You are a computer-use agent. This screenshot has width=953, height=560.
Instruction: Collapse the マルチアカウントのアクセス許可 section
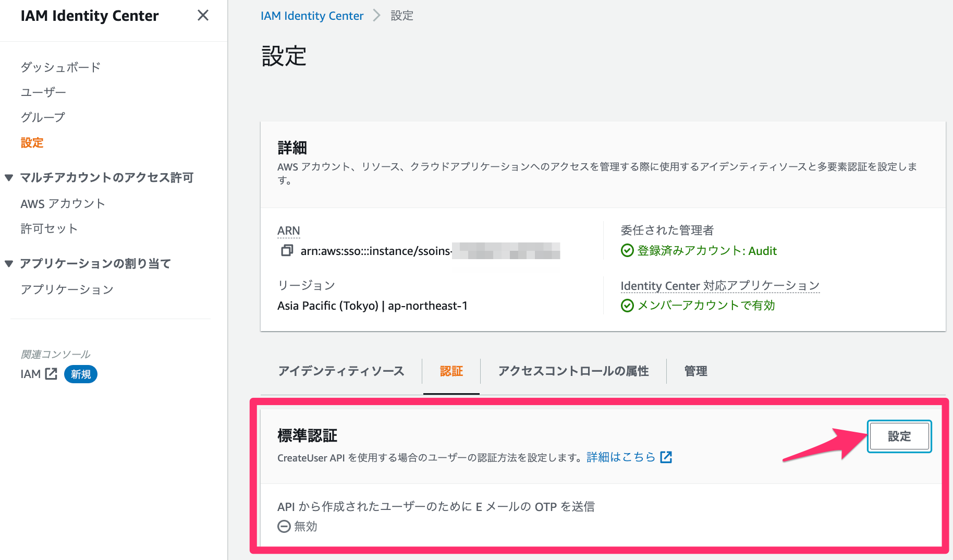click(9, 178)
